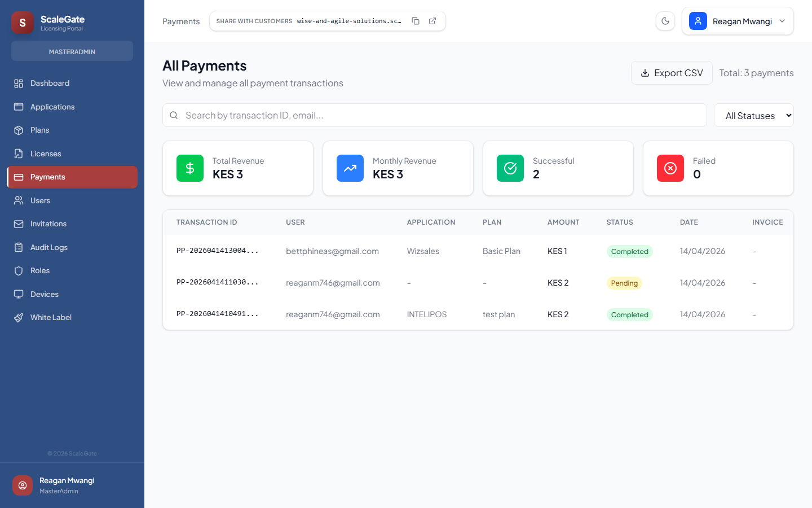Viewport: 812px width, 508px height.
Task: Open the Invitations menu item
Action: point(18,224)
